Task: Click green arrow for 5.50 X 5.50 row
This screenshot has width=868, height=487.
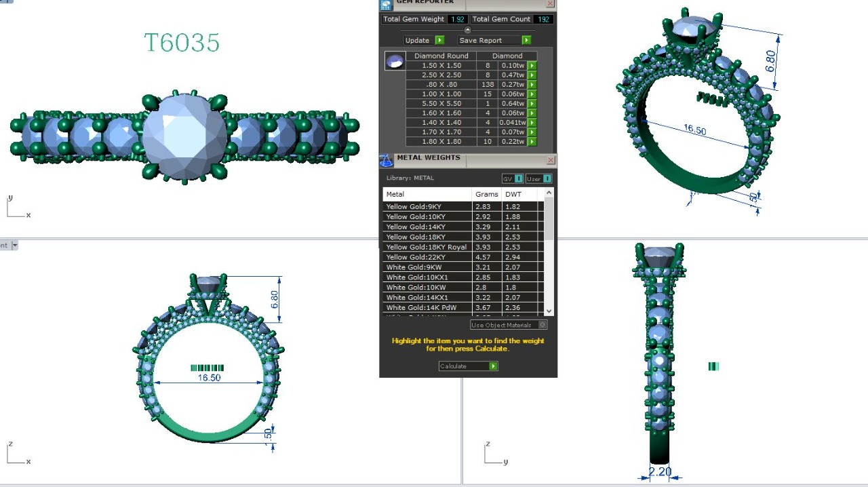Action: 532,104
